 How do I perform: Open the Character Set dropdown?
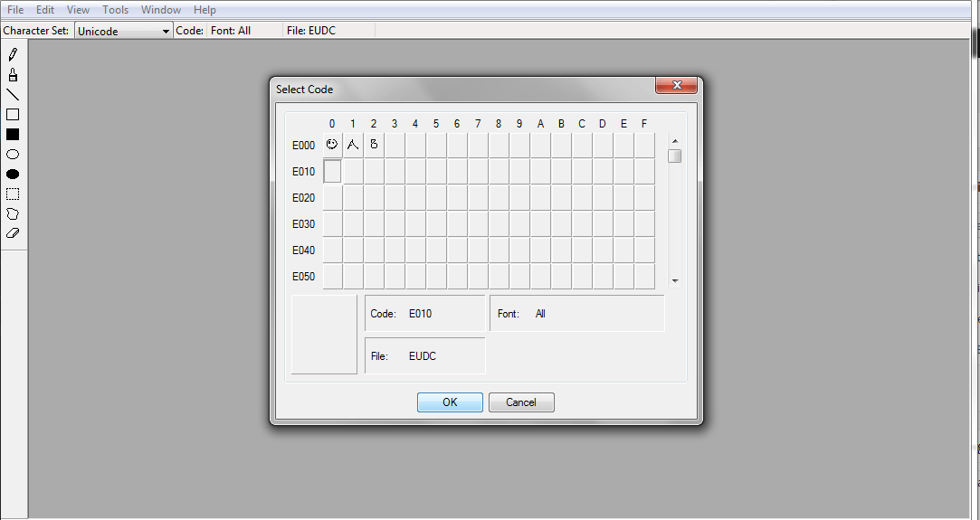coord(124,31)
